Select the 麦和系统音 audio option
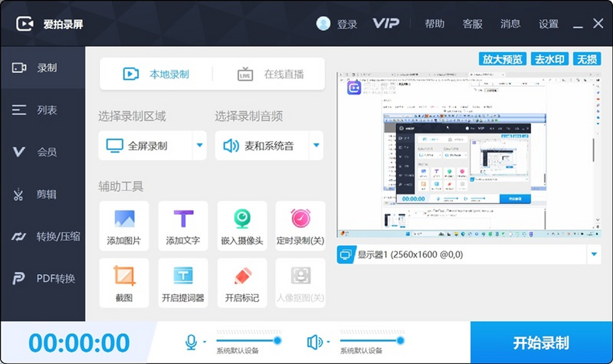 [x=262, y=145]
